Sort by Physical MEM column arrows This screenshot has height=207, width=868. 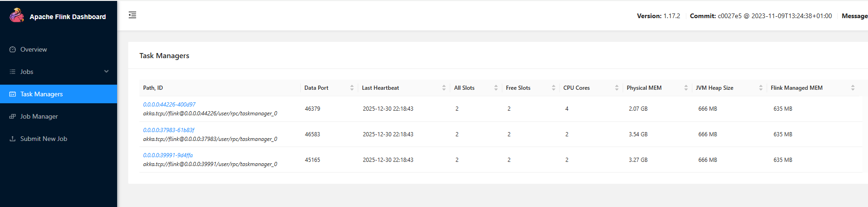coord(686,88)
